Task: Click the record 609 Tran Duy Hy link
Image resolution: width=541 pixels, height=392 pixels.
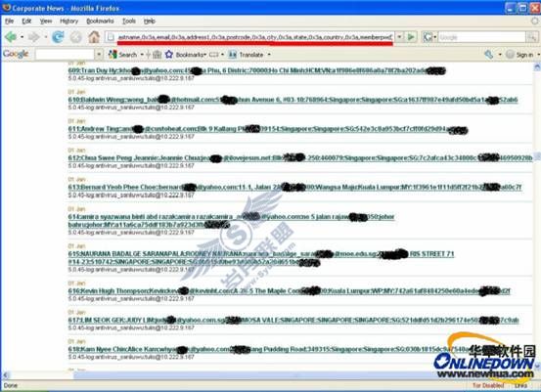Action: (256, 70)
